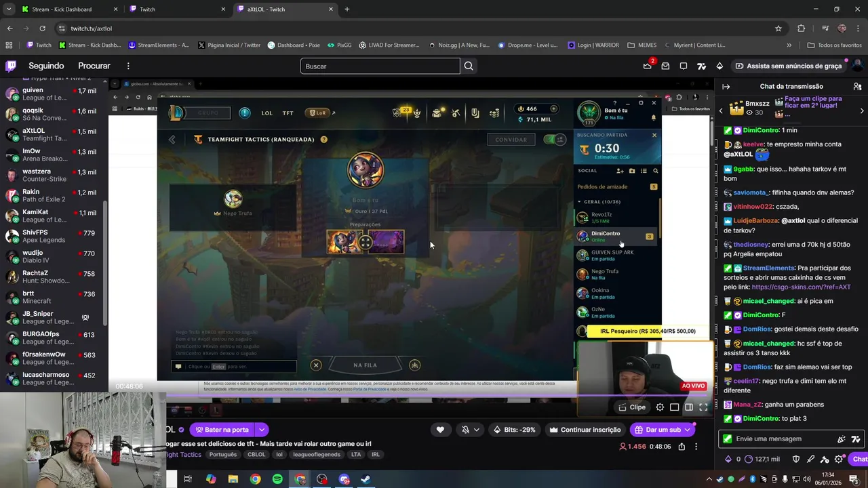Open Spotify in Windows taskbar
868x488 pixels.
pyautogui.click(x=277, y=479)
